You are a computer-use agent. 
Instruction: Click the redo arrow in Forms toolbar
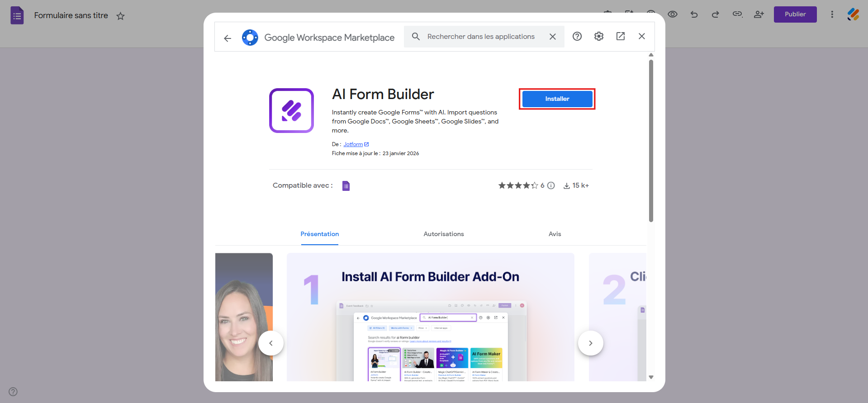(x=716, y=14)
